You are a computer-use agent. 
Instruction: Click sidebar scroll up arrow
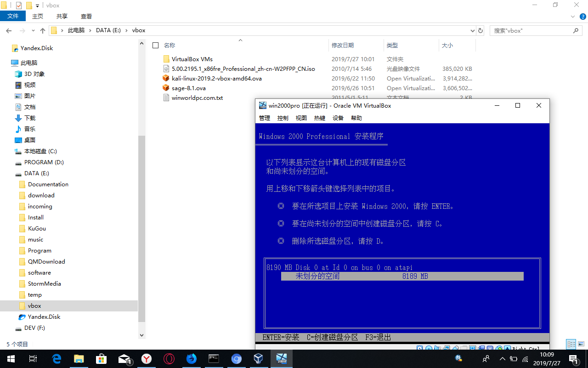pyautogui.click(x=141, y=43)
